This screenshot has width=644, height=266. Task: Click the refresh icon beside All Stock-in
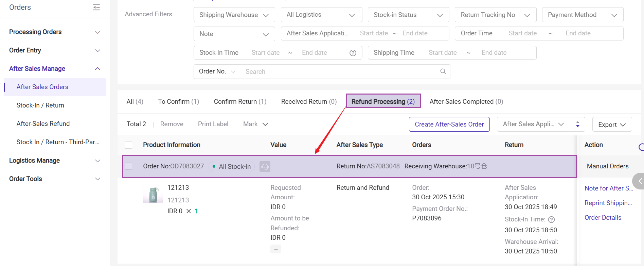click(x=265, y=167)
